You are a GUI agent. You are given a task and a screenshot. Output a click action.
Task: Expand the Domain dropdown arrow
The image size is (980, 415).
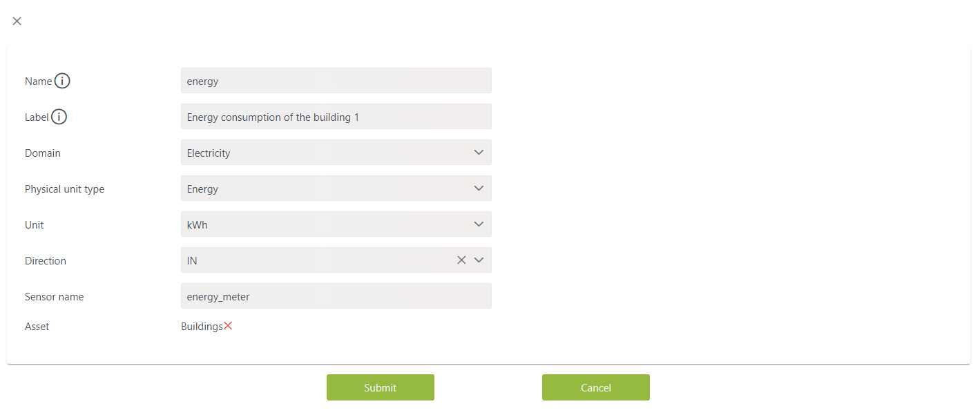point(479,153)
